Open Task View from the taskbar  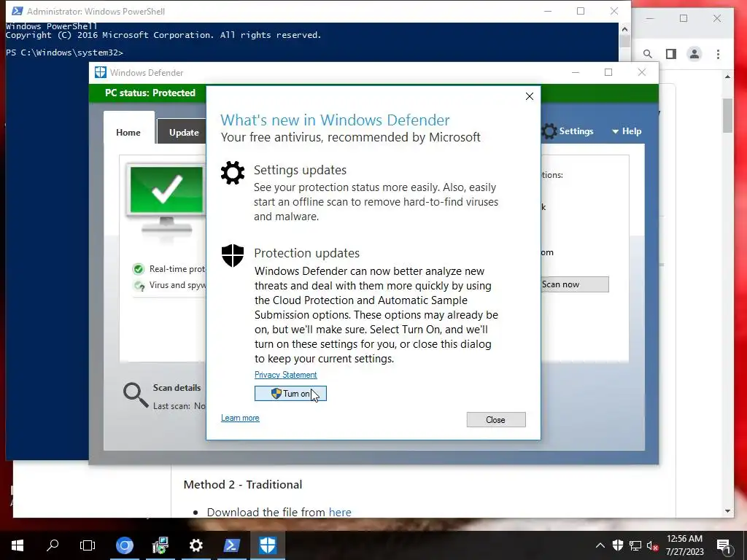point(88,545)
